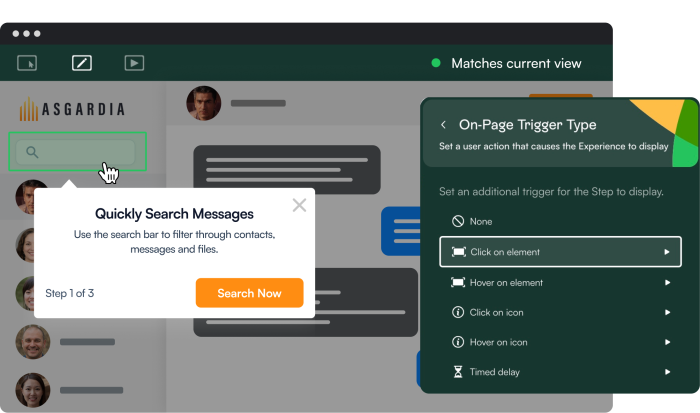Click the None prohibition icon
700x413 pixels.
(458, 221)
